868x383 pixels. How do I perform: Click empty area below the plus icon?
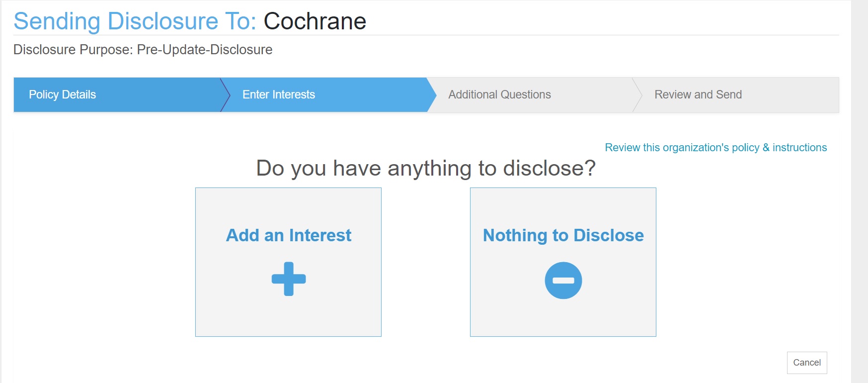coord(289,316)
